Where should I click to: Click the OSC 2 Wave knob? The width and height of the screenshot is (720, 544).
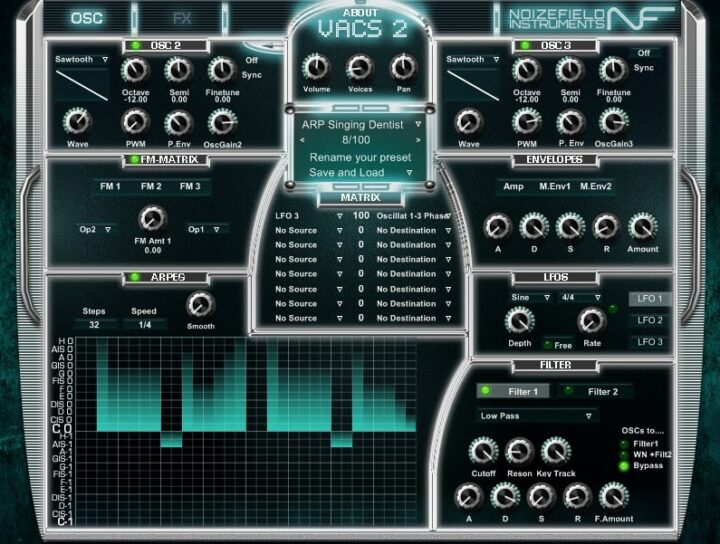click(77, 122)
